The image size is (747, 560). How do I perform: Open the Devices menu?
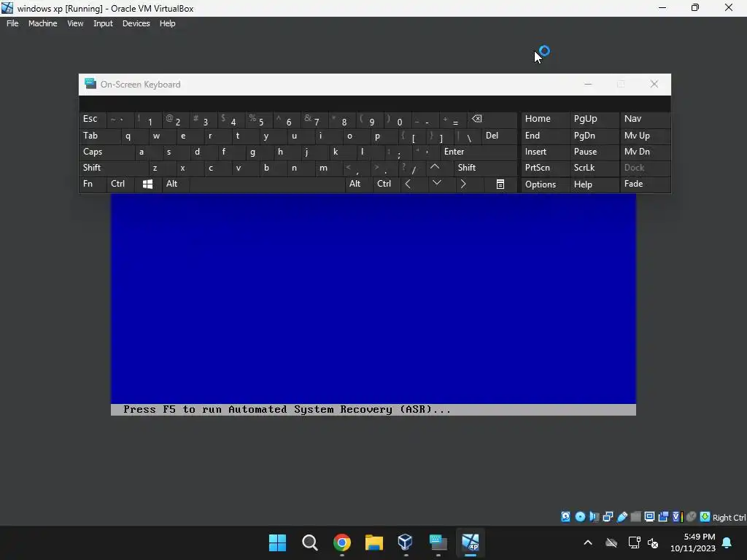click(x=136, y=23)
